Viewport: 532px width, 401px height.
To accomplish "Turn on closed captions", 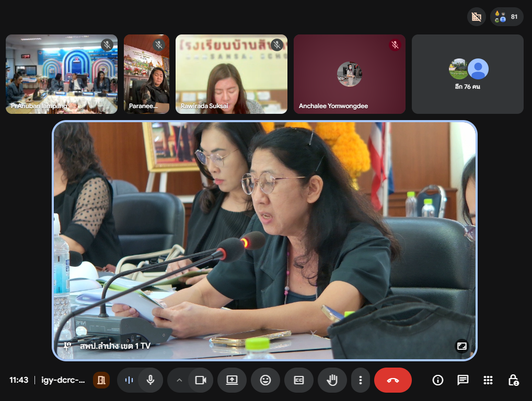I will pos(299,380).
